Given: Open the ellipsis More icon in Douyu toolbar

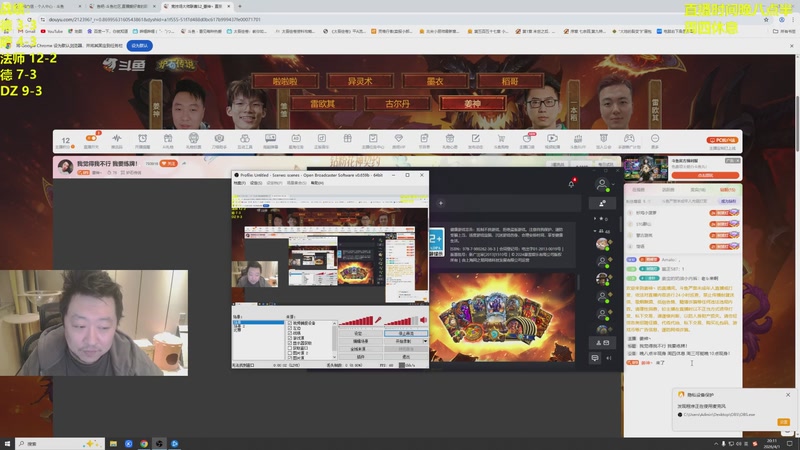Looking at the screenshot, I should tap(655, 138).
